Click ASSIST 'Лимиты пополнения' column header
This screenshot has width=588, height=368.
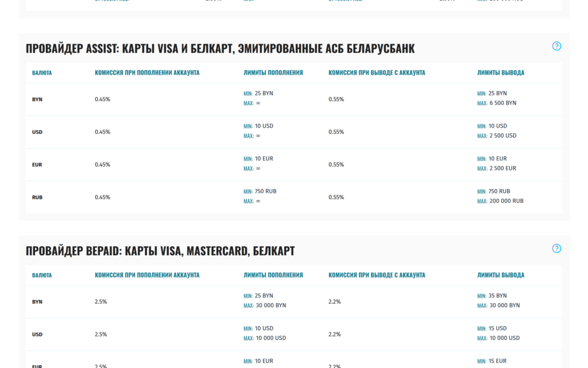coord(273,73)
